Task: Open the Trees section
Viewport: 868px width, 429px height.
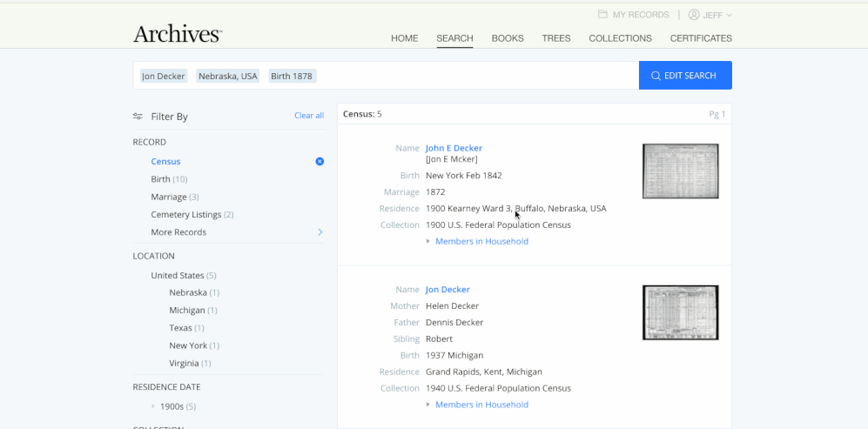Action: coord(556,38)
